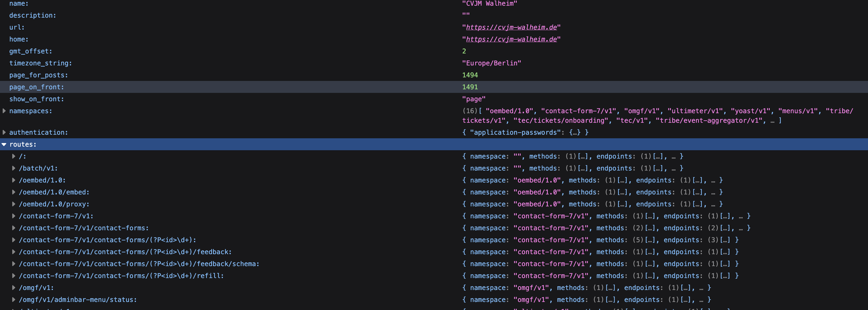Select the name value "CVJM Walheim"

point(489,4)
